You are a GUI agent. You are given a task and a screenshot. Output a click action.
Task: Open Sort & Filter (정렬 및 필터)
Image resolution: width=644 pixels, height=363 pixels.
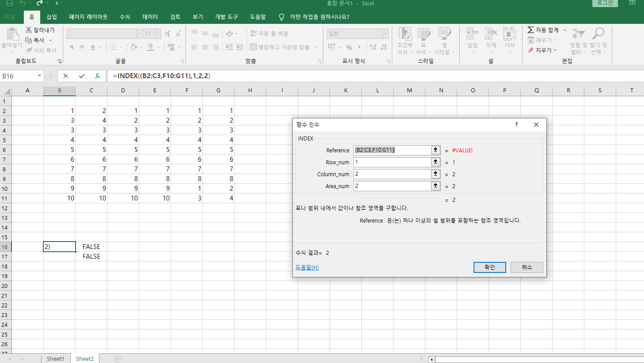578,41
